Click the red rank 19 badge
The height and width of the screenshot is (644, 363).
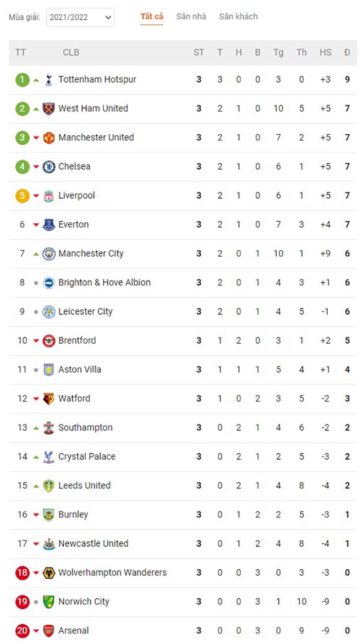(22, 602)
